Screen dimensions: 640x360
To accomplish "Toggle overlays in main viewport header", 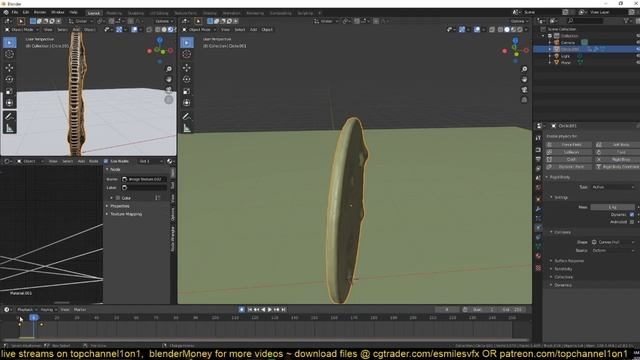I will [477, 29].
